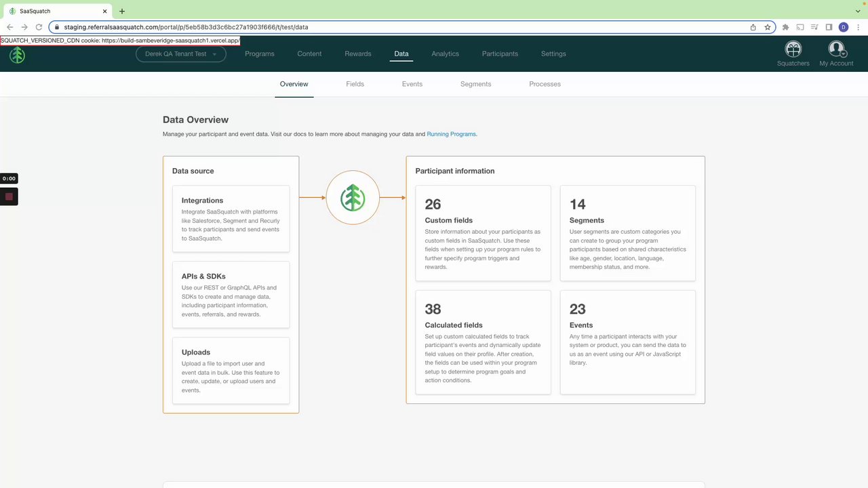Click the Data Overview heading
Screen dimensions: 868x488
pyautogui.click(x=195, y=120)
